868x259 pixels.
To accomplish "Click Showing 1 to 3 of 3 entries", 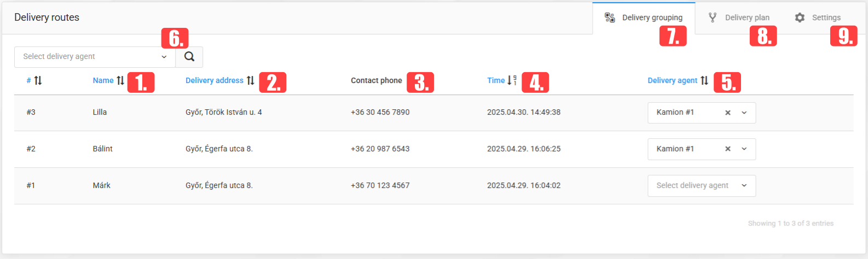I will 791,223.
